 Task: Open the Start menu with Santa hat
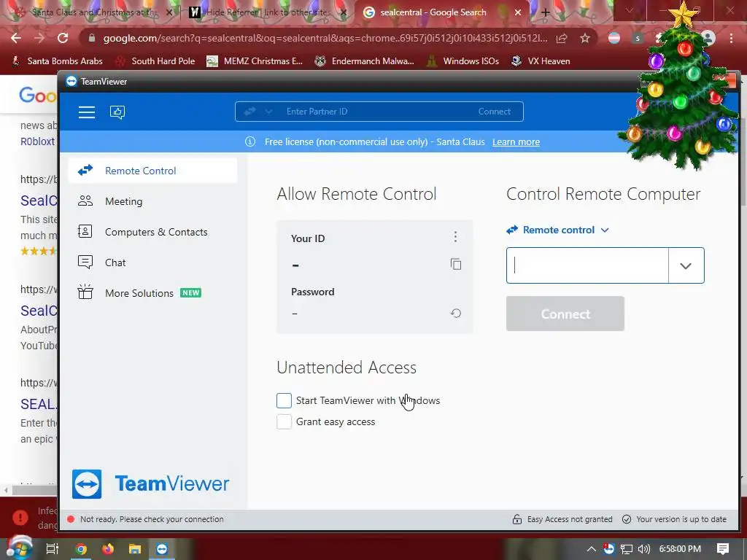(19, 548)
